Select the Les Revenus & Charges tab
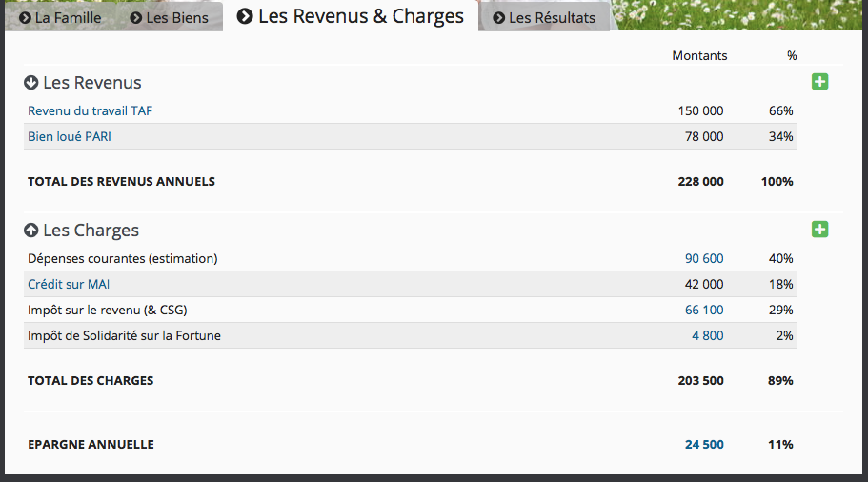 coord(351,16)
